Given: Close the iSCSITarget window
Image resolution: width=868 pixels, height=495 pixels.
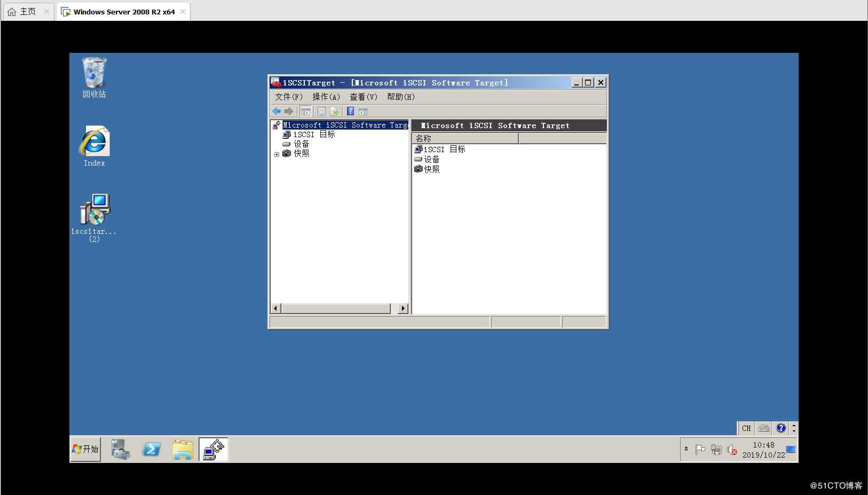Looking at the screenshot, I should click(601, 82).
